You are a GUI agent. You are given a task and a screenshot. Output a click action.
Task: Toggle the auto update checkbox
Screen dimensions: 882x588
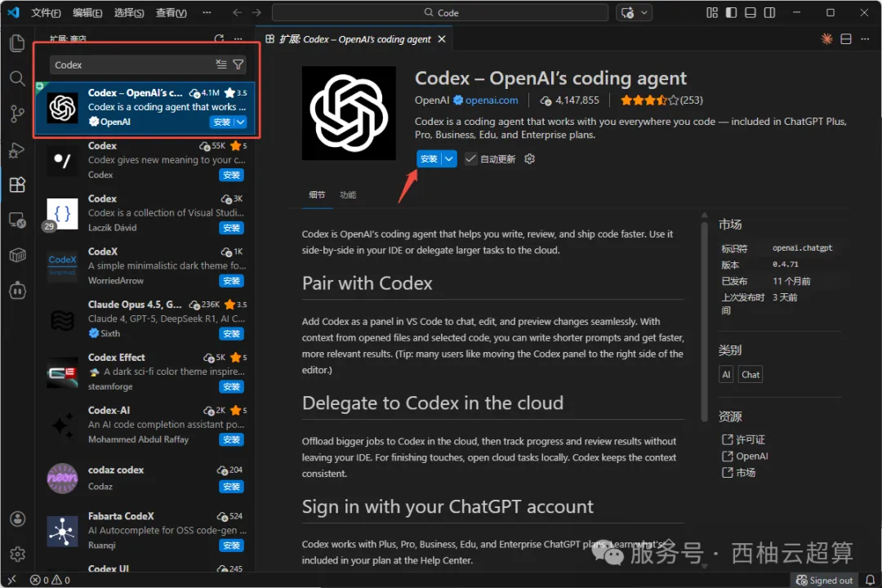pos(471,158)
